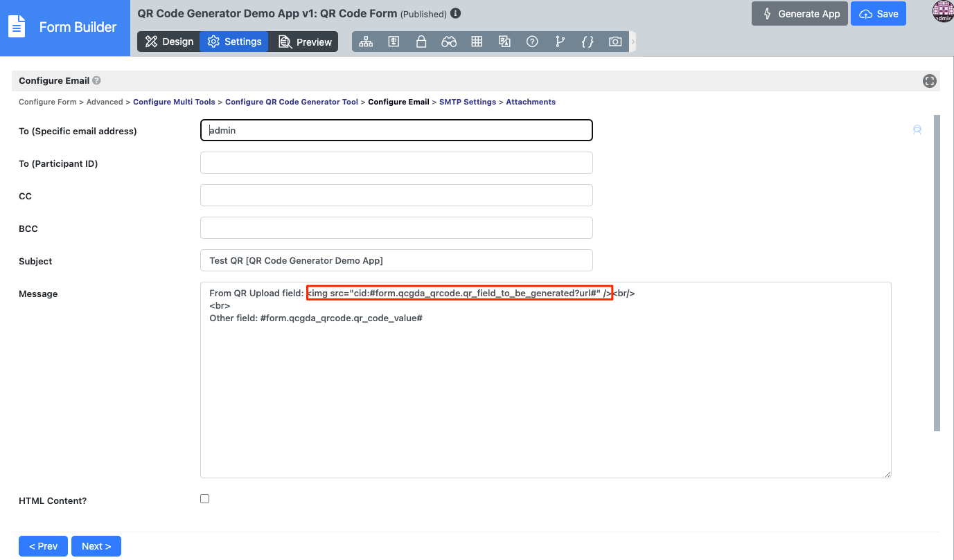Switch to the Design tab
This screenshot has width=954, height=560.
pos(169,42)
